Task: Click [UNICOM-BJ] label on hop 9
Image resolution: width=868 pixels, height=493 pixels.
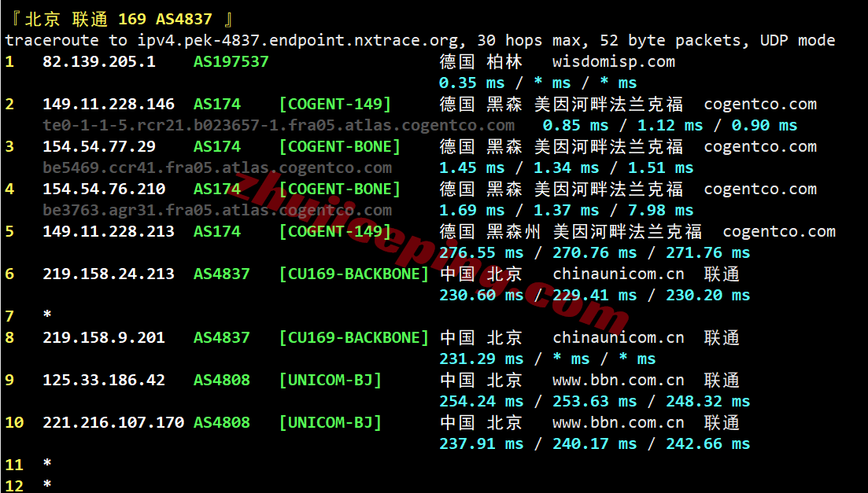Action: tap(330, 380)
